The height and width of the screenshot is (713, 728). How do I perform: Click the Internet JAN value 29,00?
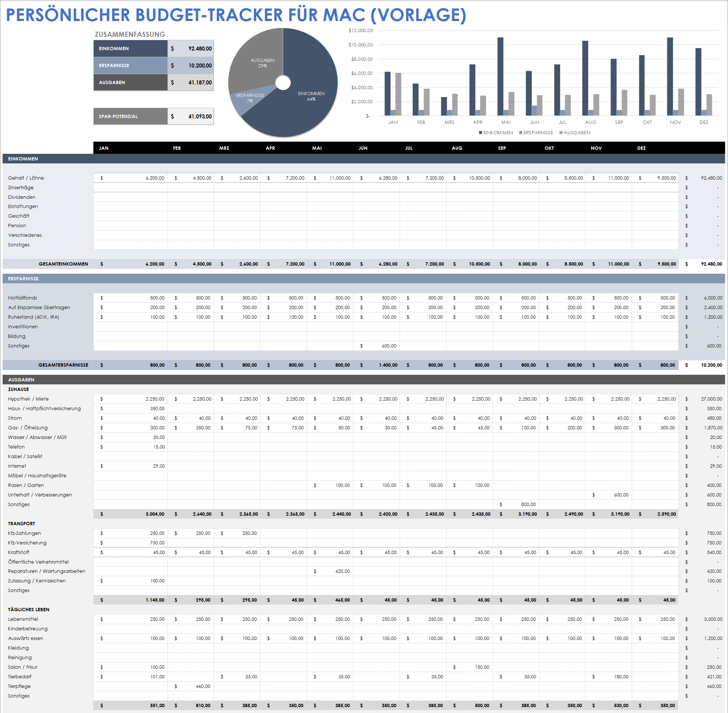click(x=130, y=466)
